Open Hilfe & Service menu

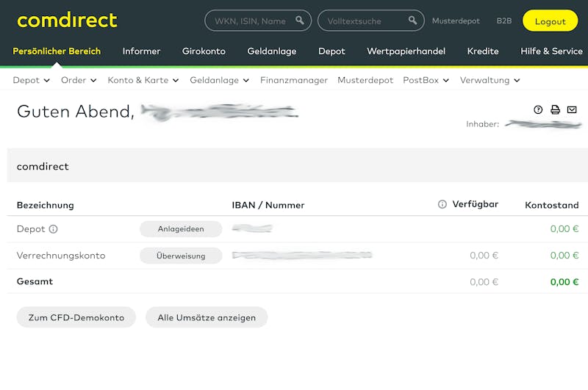[552, 51]
